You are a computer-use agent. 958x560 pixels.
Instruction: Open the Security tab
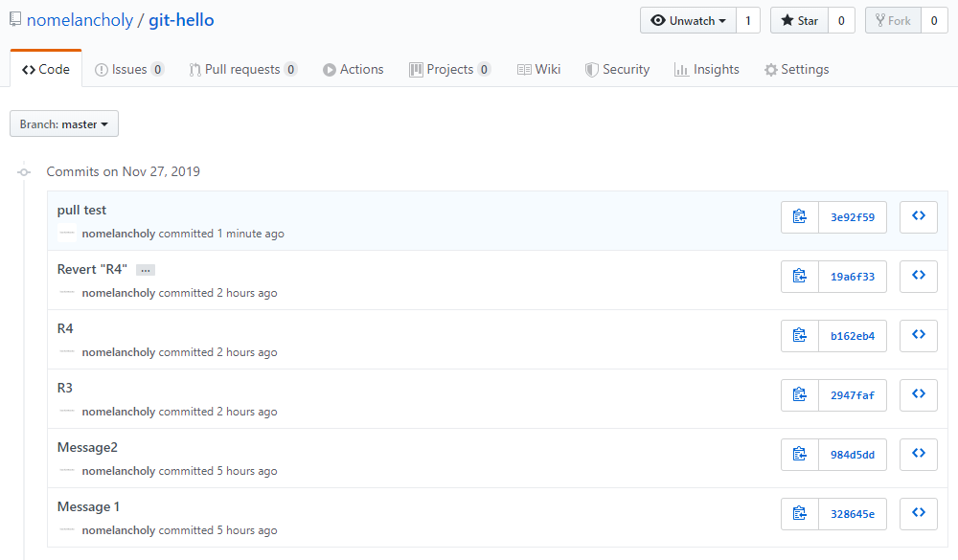[617, 69]
